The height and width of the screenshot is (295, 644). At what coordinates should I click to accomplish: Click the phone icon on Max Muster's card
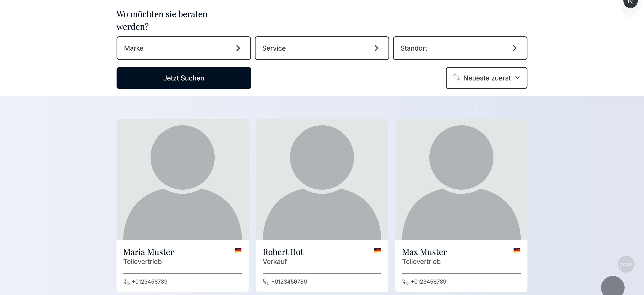[405, 282]
